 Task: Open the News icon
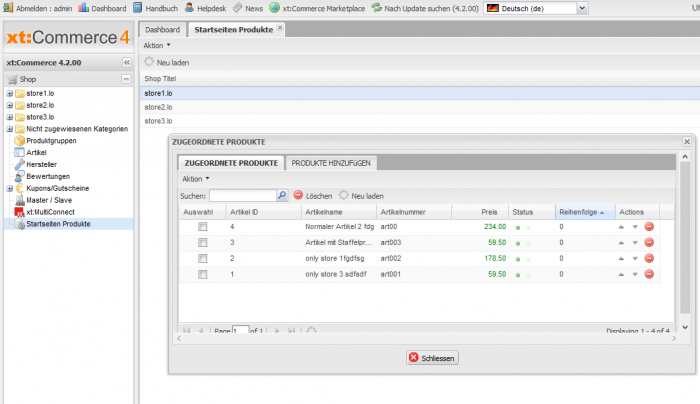point(238,8)
